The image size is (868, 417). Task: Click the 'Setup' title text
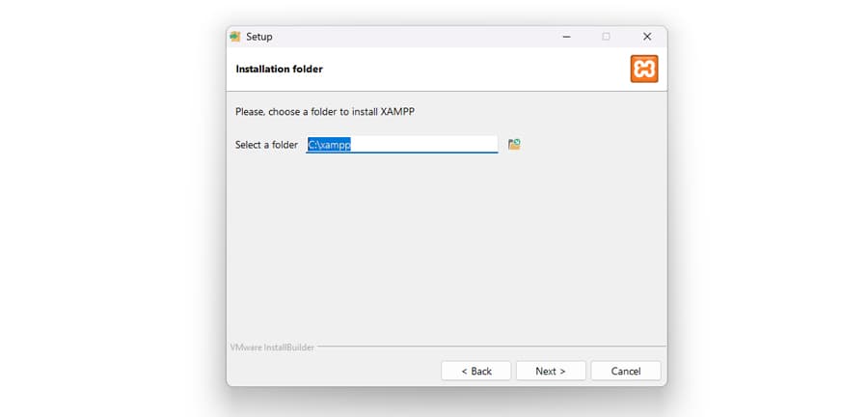[259, 37]
